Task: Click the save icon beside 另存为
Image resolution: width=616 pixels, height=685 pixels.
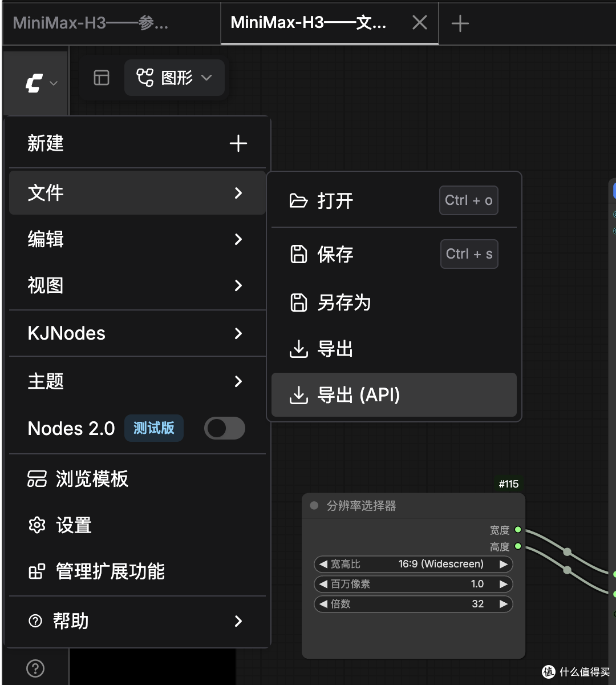Action: click(299, 303)
